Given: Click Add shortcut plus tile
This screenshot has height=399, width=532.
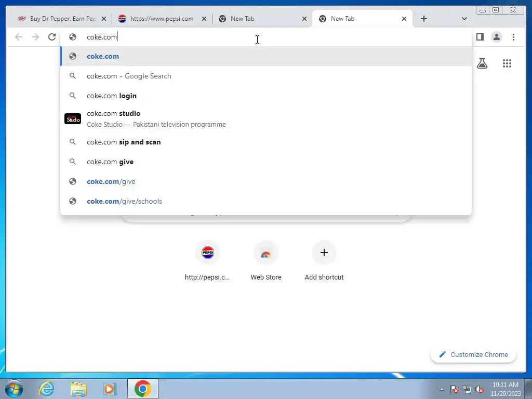Looking at the screenshot, I should tap(324, 261).
